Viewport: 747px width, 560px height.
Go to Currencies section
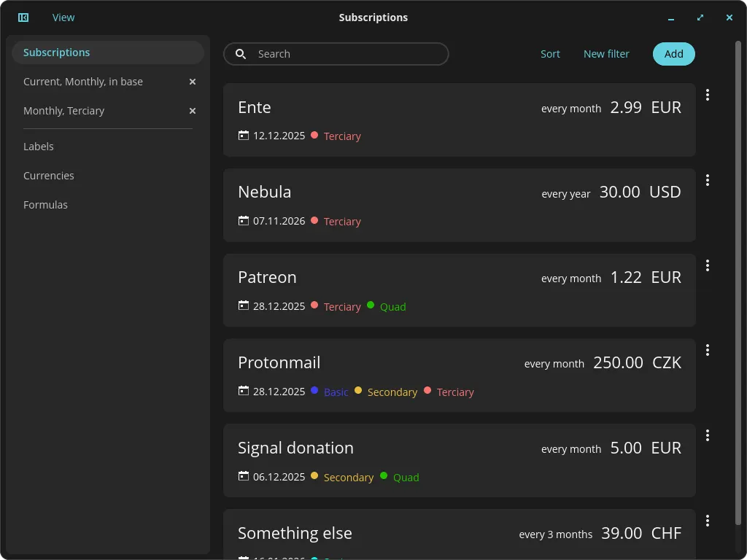(x=49, y=175)
